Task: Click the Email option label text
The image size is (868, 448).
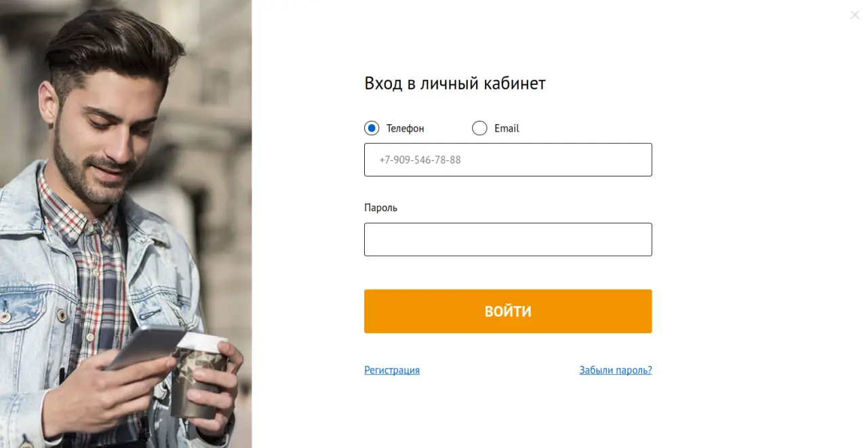Action: point(507,128)
